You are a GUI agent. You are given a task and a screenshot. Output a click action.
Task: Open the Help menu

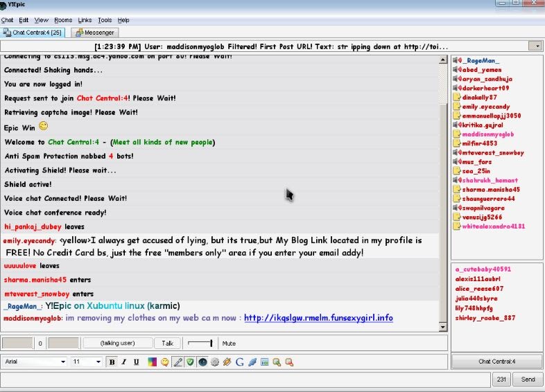tap(123, 20)
